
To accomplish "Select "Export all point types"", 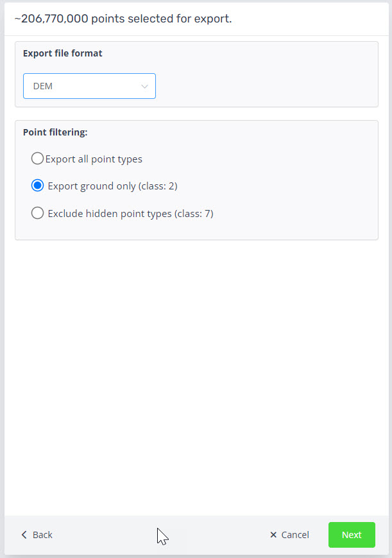I will [x=37, y=158].
